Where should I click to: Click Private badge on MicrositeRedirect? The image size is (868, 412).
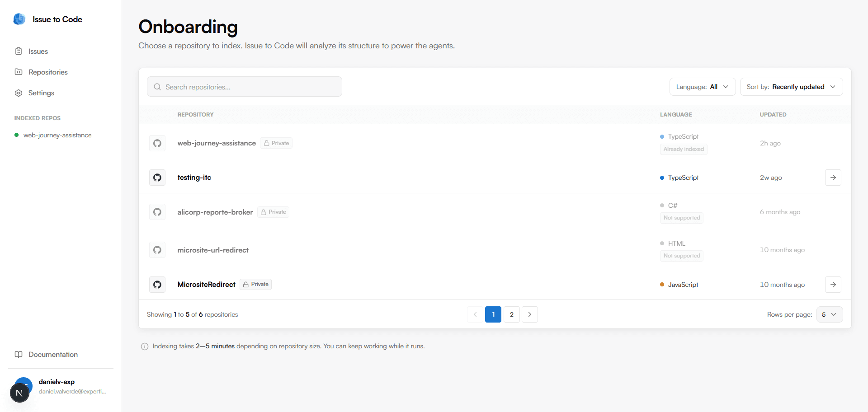click(255, 284)
